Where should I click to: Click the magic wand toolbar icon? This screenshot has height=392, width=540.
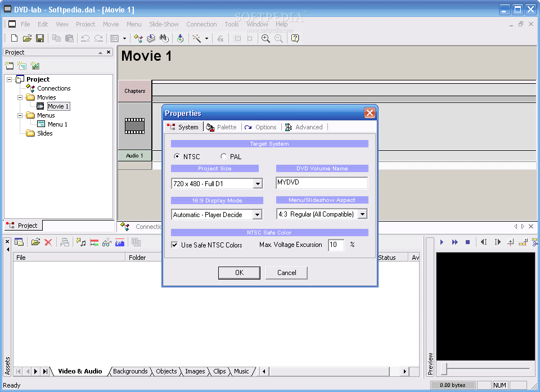point(197,38)
